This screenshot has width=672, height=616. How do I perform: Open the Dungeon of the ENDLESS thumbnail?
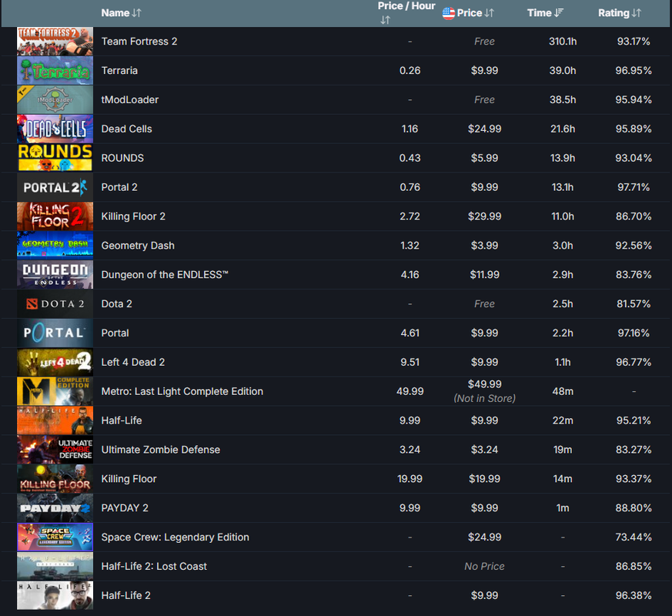click(x=55, y=274)
